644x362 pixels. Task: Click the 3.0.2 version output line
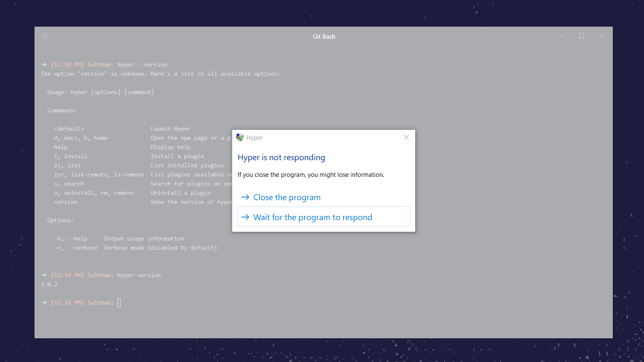point(49,284)
